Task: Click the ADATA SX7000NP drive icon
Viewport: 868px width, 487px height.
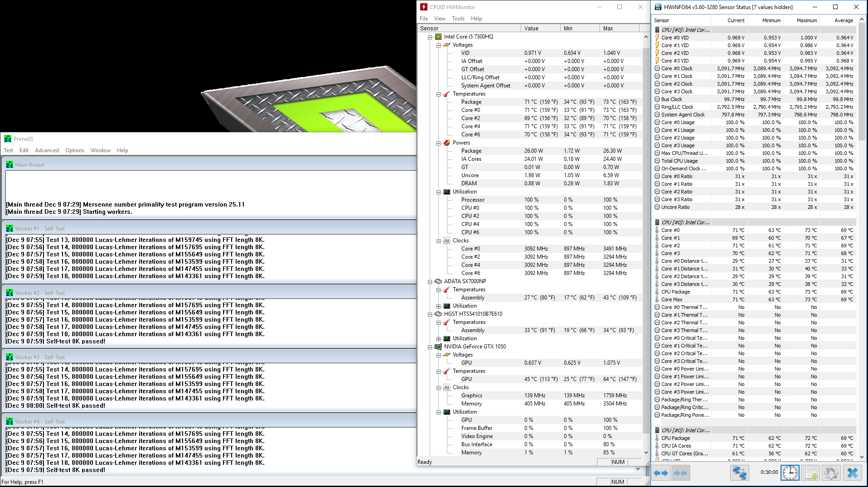Action: (438, 281)
